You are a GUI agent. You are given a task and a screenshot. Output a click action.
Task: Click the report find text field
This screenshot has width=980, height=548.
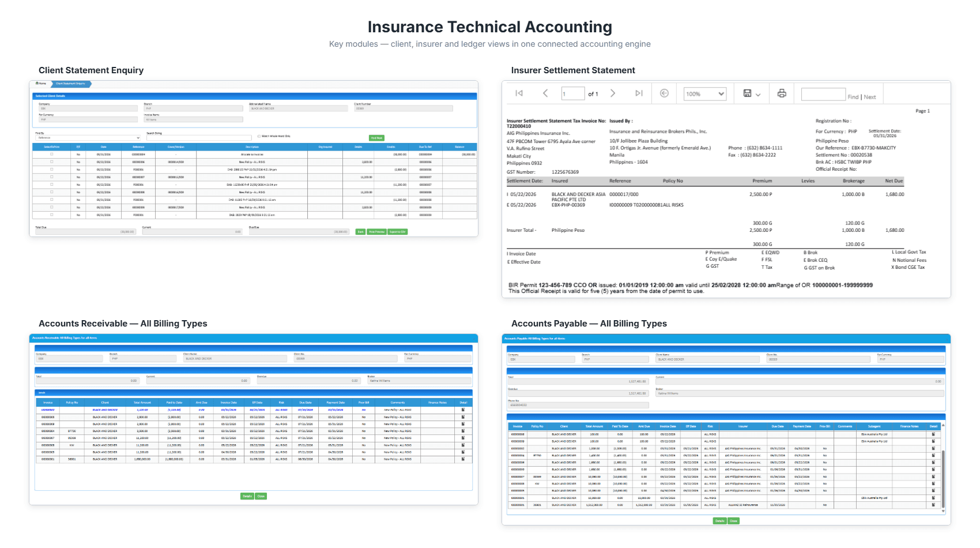pos(823,94)
